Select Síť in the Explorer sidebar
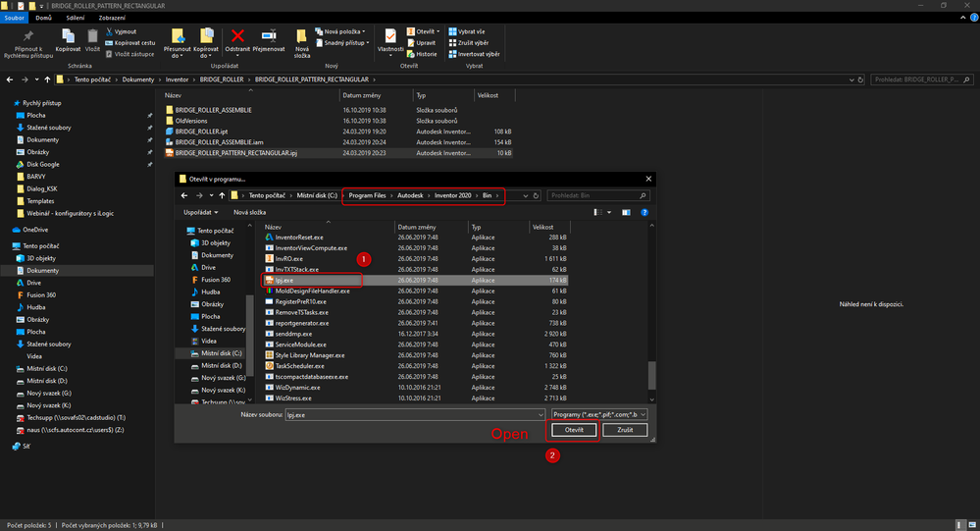This screenshot has width=980, height=531. point(22,446)
